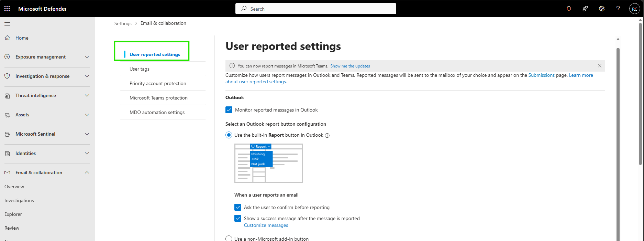Screen dimensions: 644x241
Task: Dismiss the Teams reporting notification banner
Action: 600,66
